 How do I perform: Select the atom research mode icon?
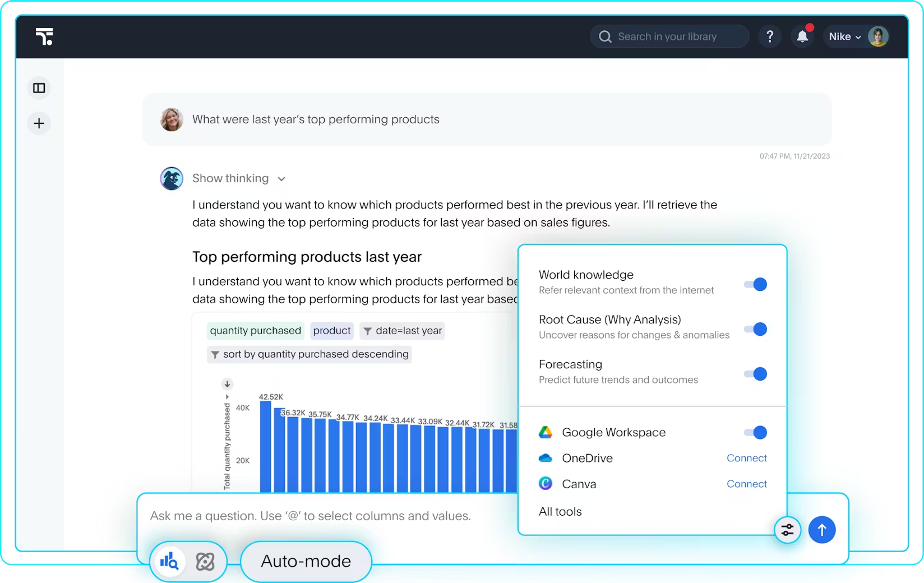(205, 561)
